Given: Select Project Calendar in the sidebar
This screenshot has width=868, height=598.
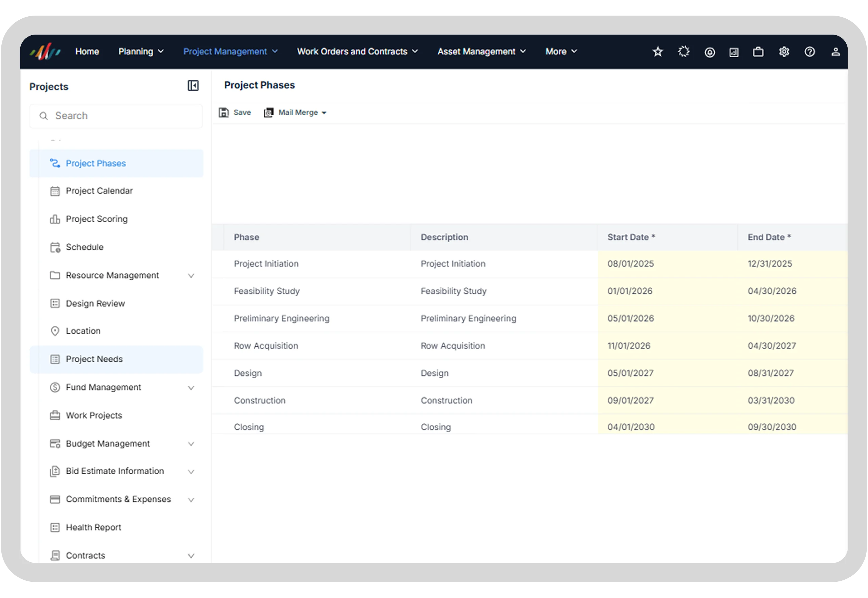Looking at the screenshot, I should [x=116, y=191].
